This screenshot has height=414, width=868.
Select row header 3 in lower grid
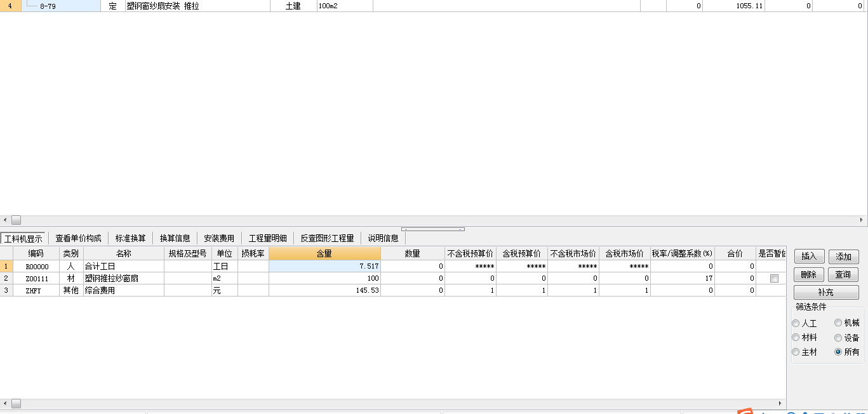coord(6,290)
